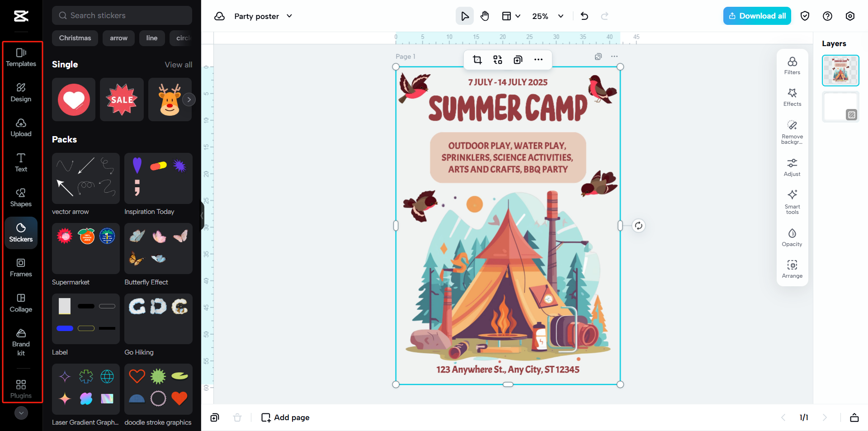Select the Stickers tool in the sidebar
Image resolution: width=868 pixels, height=431 pixels.
21,233
